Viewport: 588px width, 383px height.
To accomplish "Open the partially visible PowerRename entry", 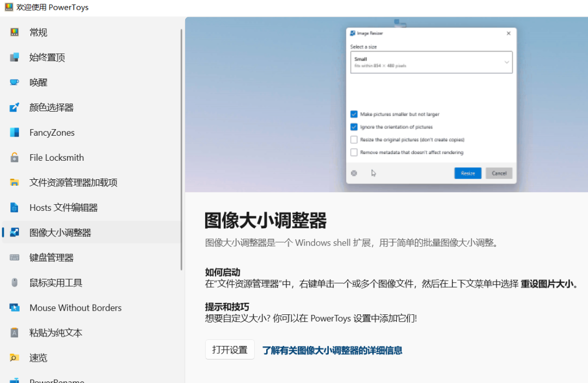I will 57,380.
